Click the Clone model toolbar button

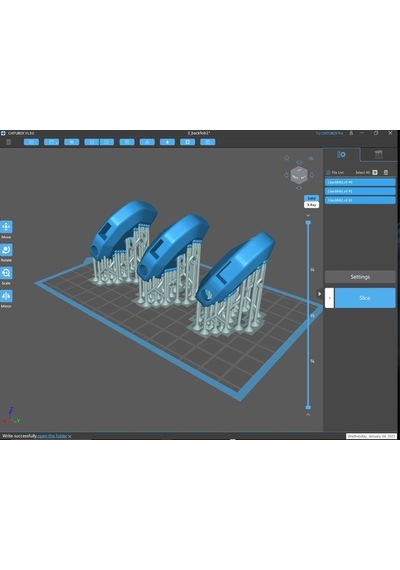(127, 142)
